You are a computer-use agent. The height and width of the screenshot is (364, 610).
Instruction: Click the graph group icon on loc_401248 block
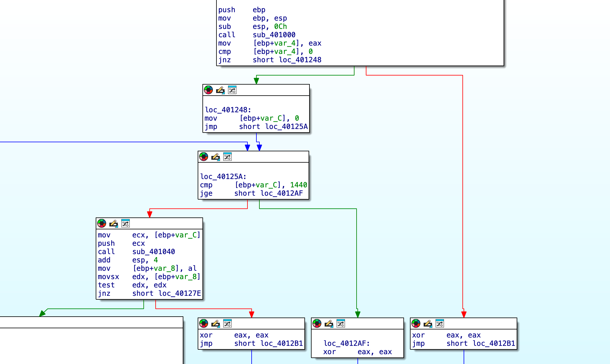pos(232,90)
